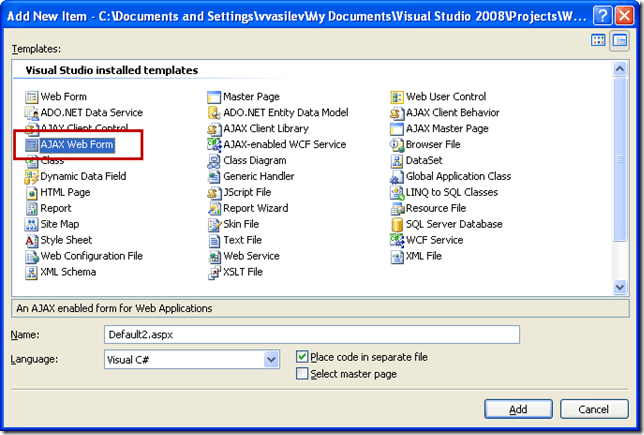
Task: Click the Add button
Action: coord(518,409)
